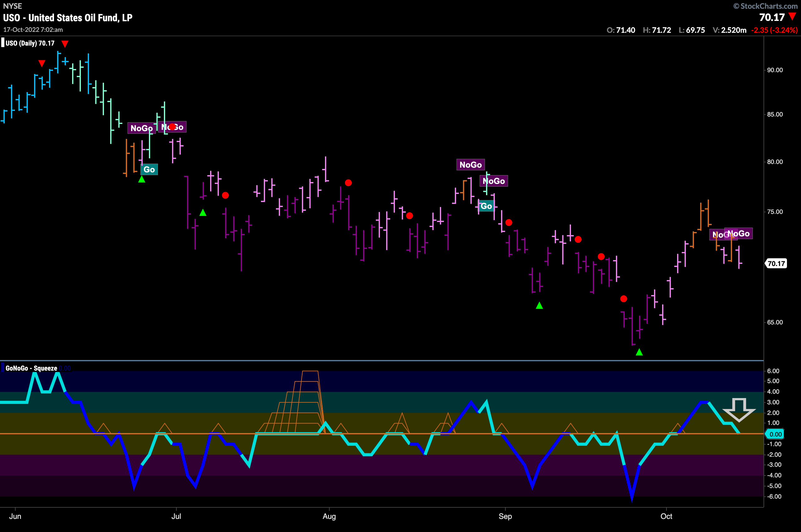Image resolution: width=801 pixels, height=532 pixels.
Task: Click the red dot marker in mid-September
Action: click(x=578, y=239)
